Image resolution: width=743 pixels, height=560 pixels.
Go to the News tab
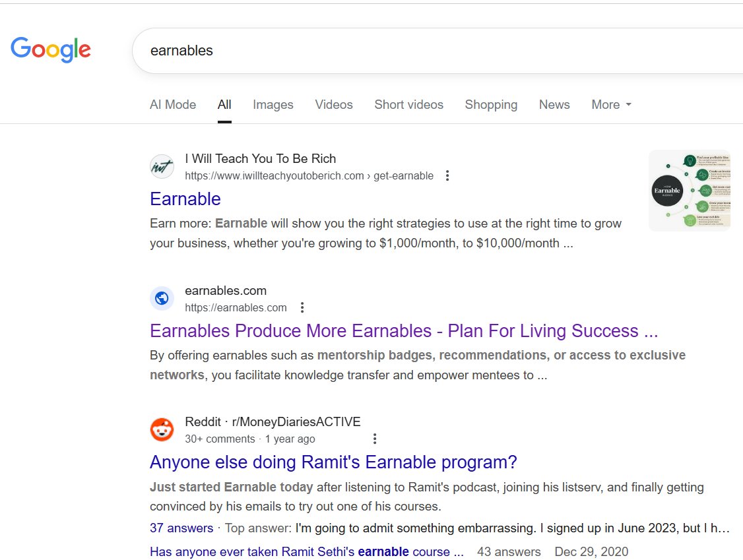pyautogui.click(x=554, y=105)
